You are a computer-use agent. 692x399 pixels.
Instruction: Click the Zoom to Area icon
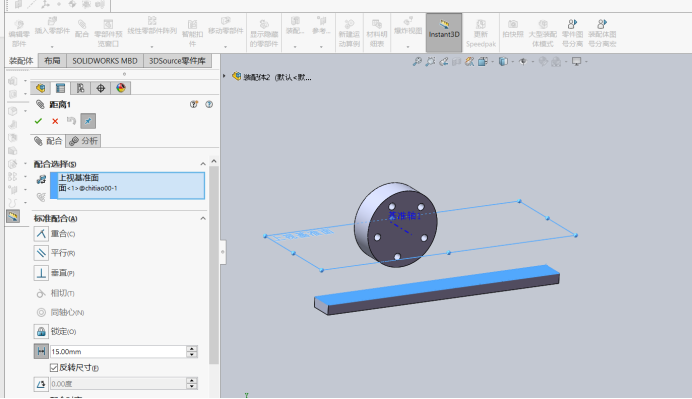point(430,62)
